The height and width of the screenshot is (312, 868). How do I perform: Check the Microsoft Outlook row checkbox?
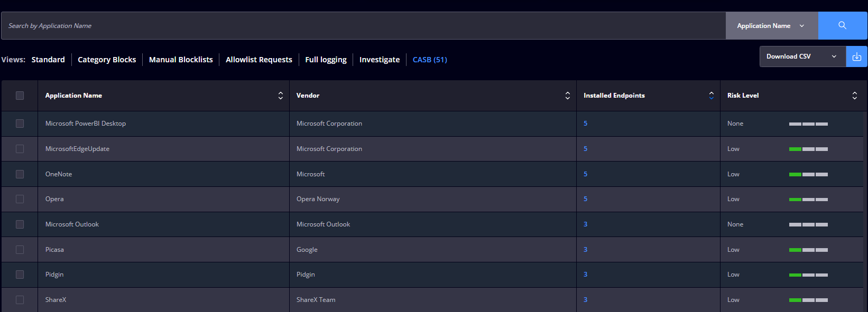pos(20,224)
